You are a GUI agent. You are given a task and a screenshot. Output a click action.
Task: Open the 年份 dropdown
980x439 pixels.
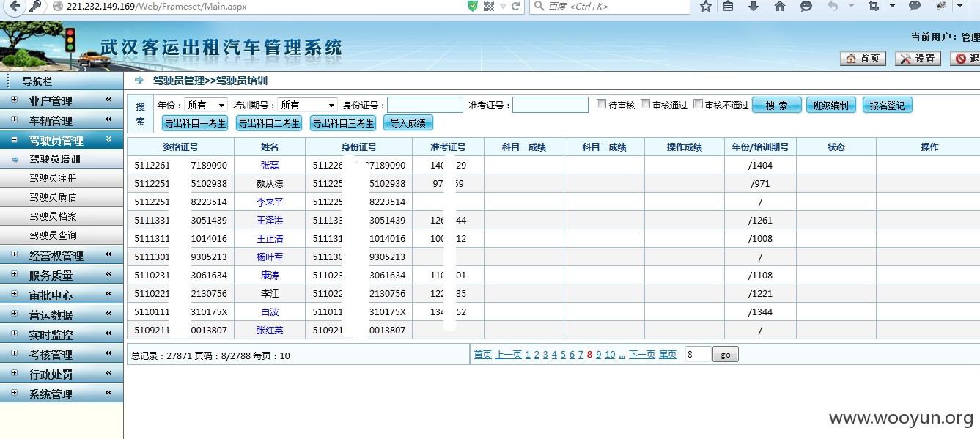point(205,106)
